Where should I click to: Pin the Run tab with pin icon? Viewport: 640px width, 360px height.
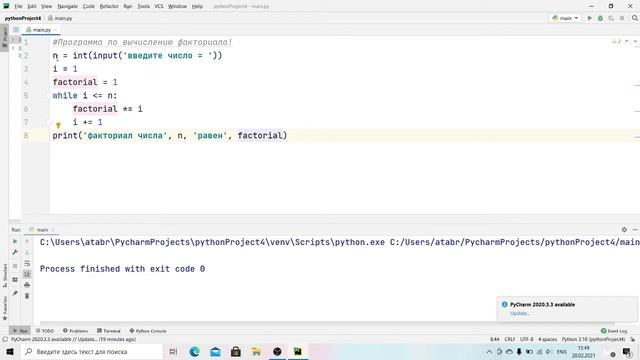point(15,293)
